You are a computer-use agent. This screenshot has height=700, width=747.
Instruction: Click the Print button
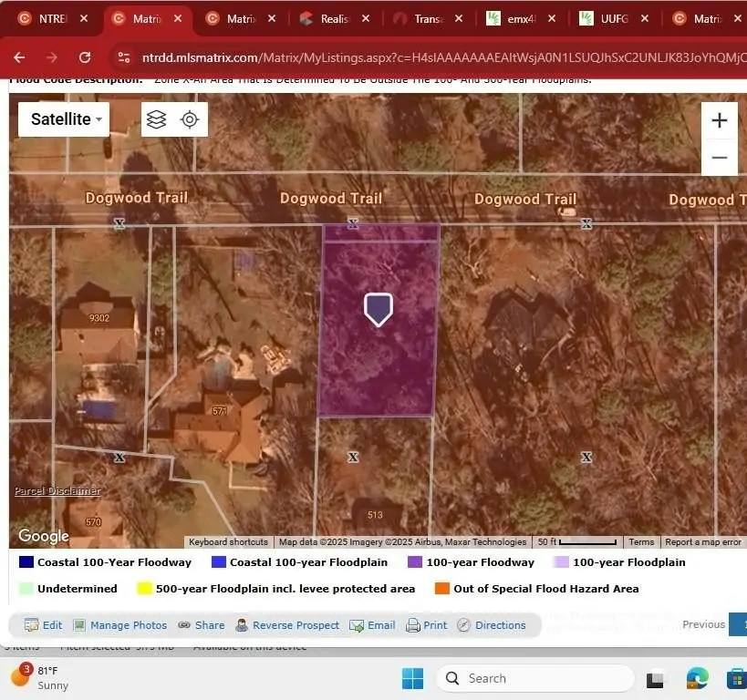tap(426, 625)
